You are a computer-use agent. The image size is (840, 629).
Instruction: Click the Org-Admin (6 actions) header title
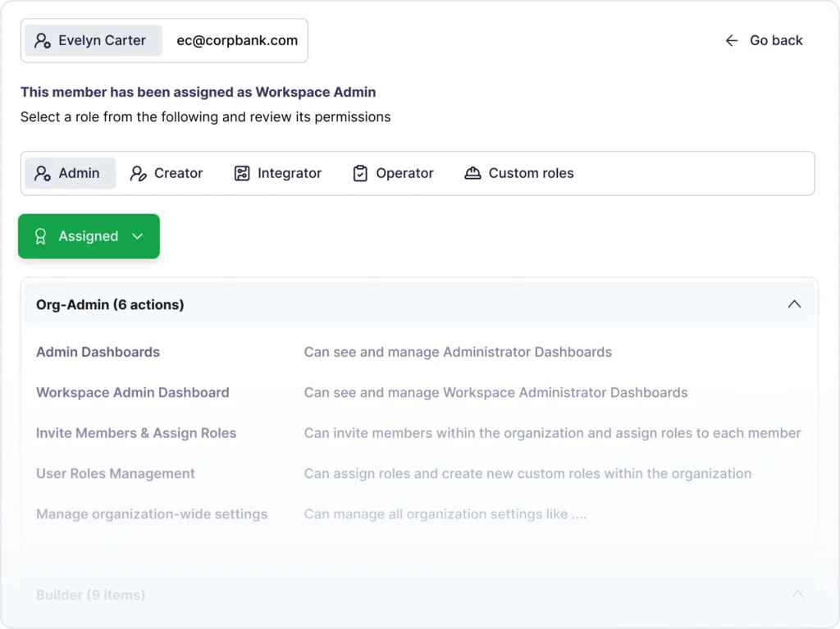pos(110,304)
